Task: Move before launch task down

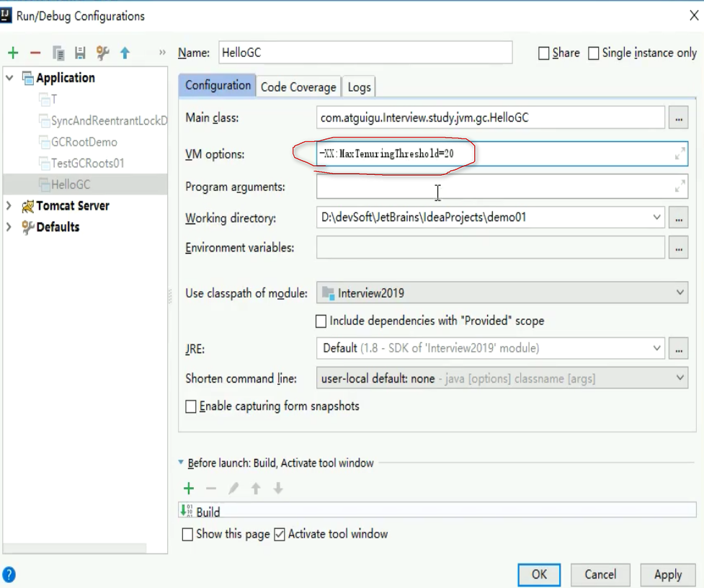Action: (x=278, y=488)
